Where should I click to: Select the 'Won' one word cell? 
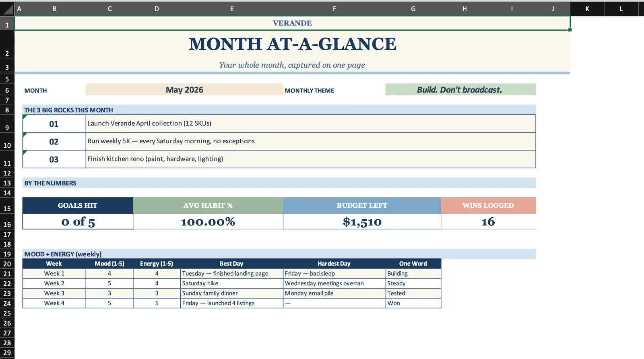pyautogui.click(x=413, y=303)
